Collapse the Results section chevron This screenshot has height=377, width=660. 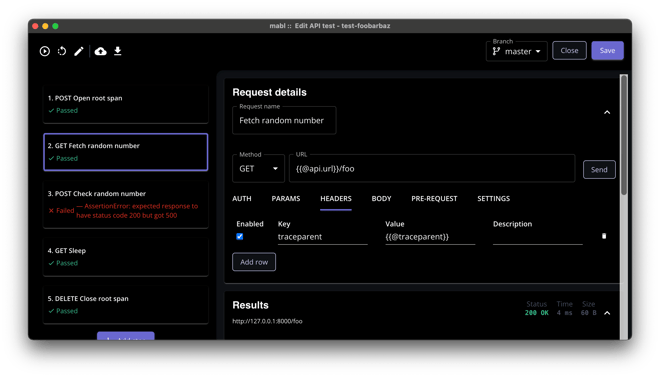[607, 313]
